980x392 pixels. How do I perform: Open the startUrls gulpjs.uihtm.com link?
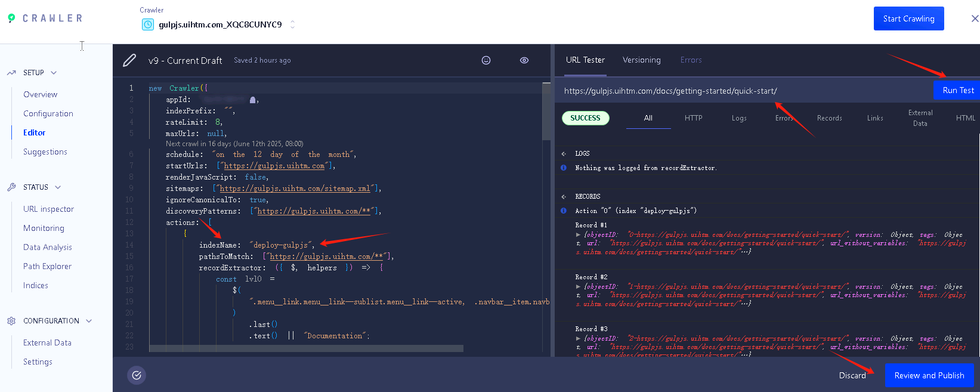click(274, 166)
